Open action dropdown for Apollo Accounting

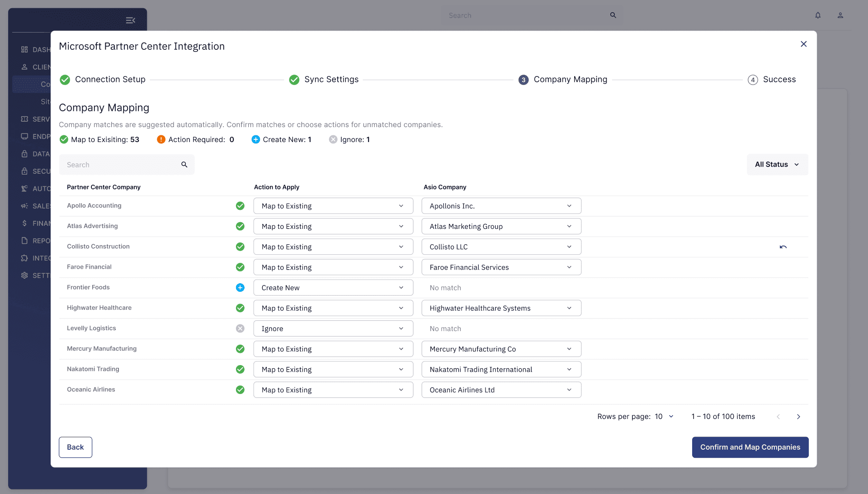[333, 206]
